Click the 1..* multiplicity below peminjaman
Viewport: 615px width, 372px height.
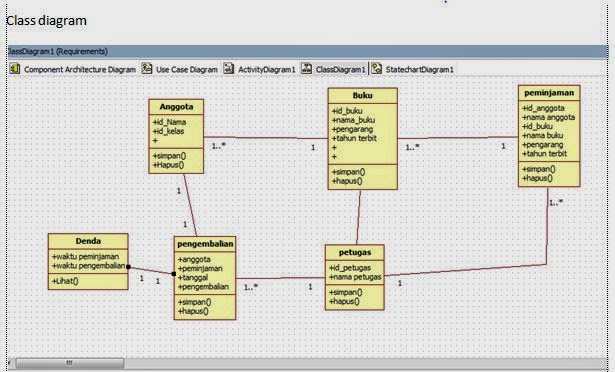(x=556, y=203)
